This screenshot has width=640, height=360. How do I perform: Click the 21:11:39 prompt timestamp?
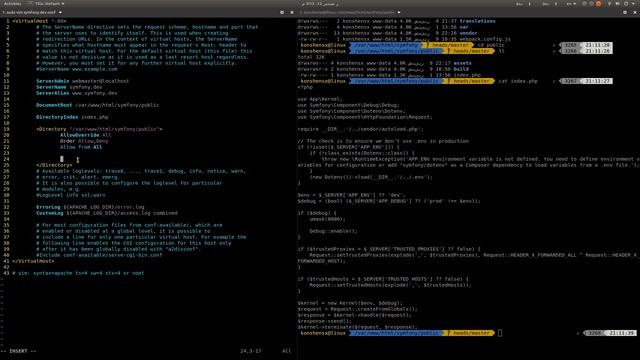pyautogui.click(x=622, y=333)
